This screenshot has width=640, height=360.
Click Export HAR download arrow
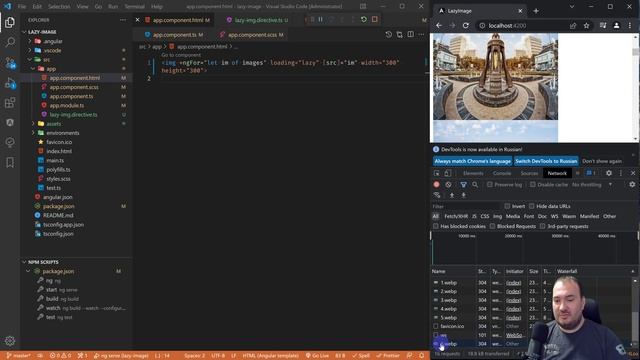click(x=464, y=195)
